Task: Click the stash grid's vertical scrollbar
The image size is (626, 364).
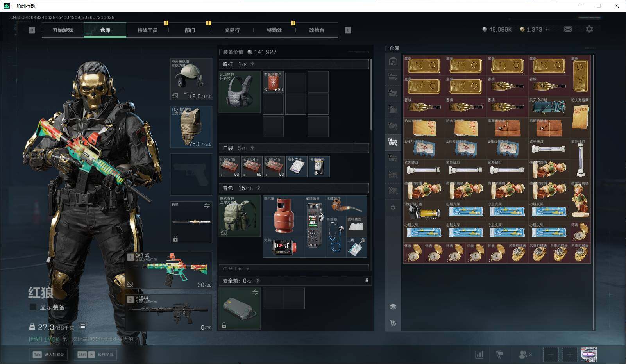Action: tap(594, 192)
